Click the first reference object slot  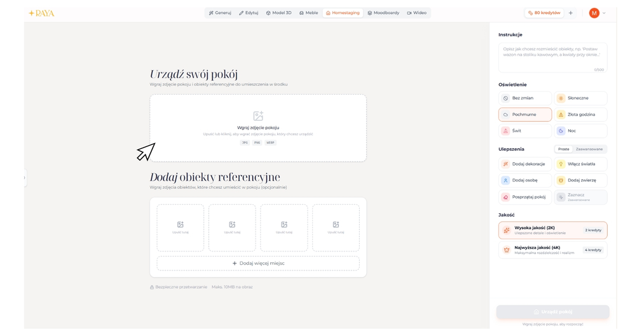click(x=181, y=228)
